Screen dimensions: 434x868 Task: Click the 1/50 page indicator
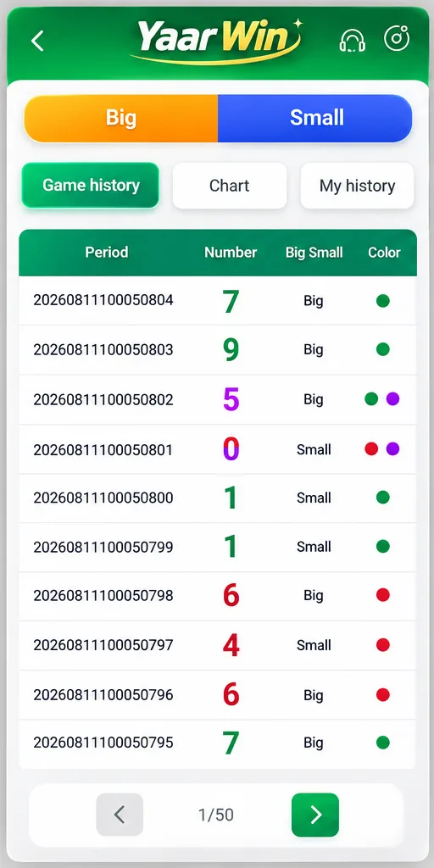[216, 815]
